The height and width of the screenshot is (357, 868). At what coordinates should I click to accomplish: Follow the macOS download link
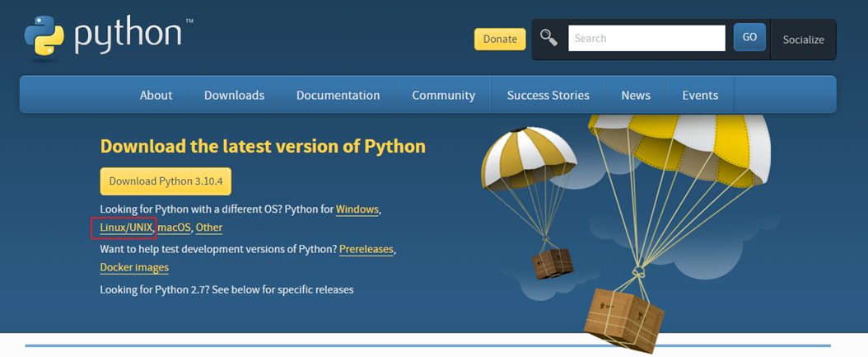[x=174, y=228]
